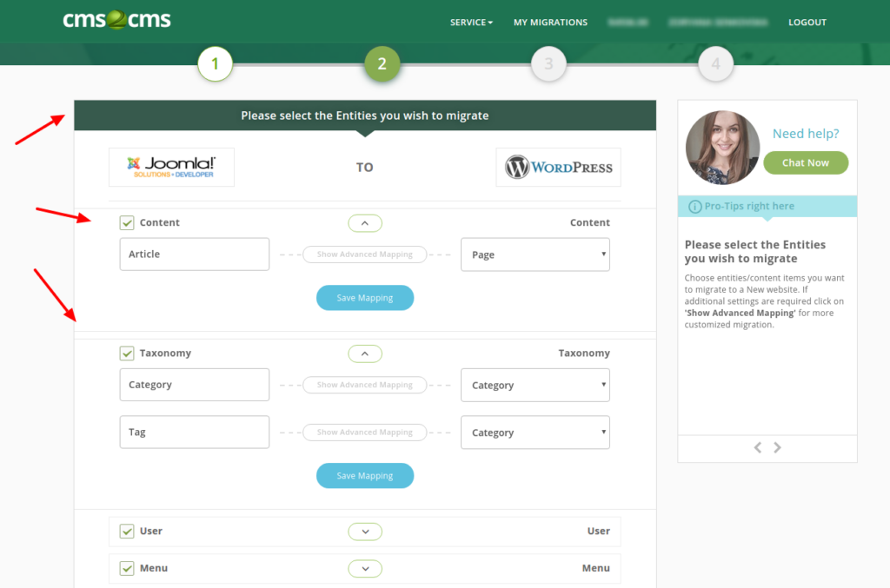This screenshot has width=890, height=588.
Task: Click the WordPress logo
Action: click(x=559, y=168)
